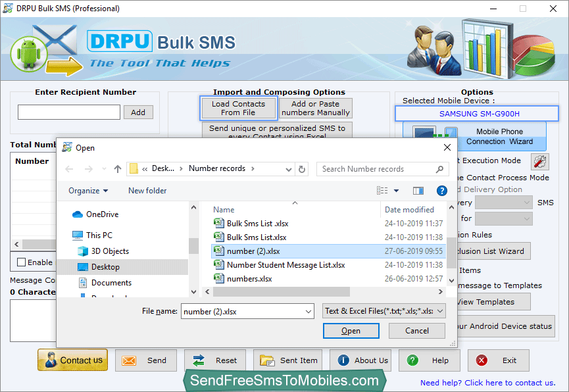Click the search magnifier icon
This screenshot has width=569, height=392.
coord(439,169)
